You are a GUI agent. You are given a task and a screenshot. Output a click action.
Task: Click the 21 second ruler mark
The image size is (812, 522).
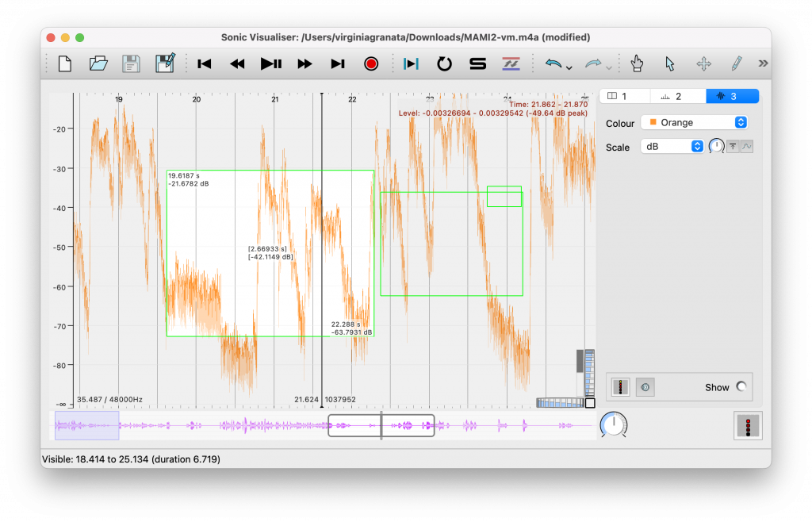[275, 99]
